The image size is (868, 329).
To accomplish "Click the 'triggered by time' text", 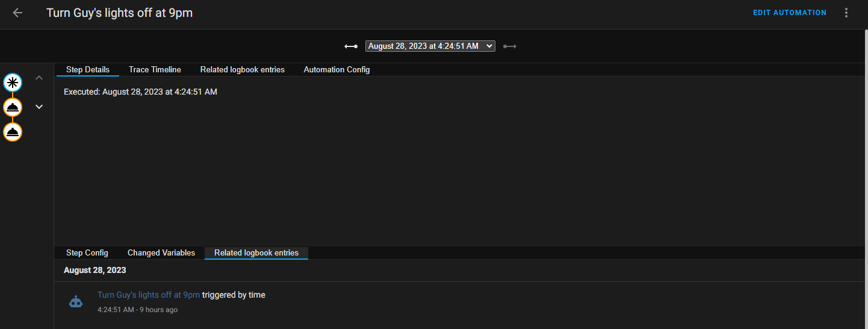I will [x=234, y=295].
